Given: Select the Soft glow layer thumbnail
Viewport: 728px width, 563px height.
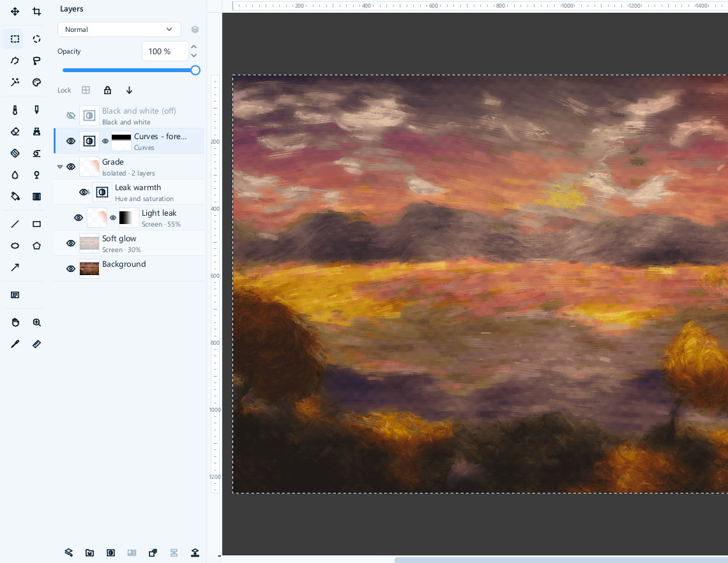Looking at the screenshot, I should [89, 243].
